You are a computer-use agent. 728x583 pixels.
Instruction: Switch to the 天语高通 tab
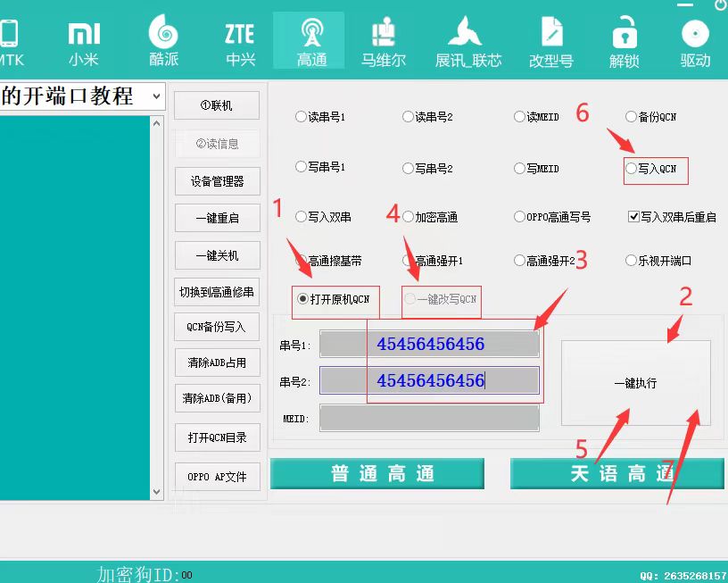[x=616, y=474]
